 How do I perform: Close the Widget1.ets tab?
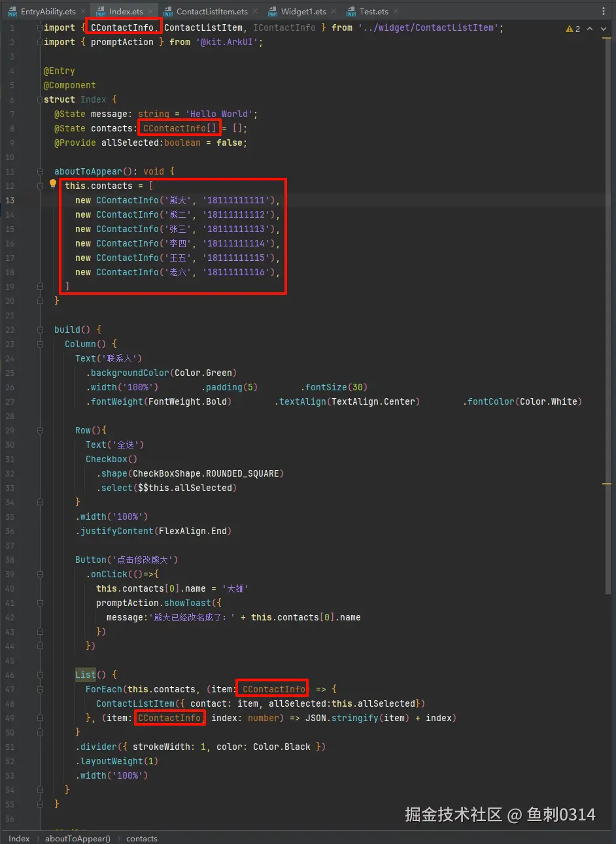(x=334, y=12)
